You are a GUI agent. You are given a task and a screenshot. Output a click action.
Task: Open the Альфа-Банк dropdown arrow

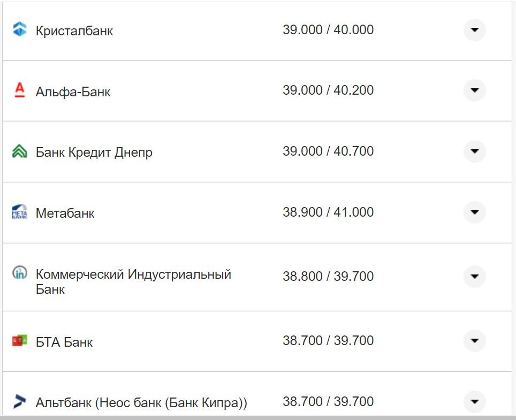coord(474,90)
